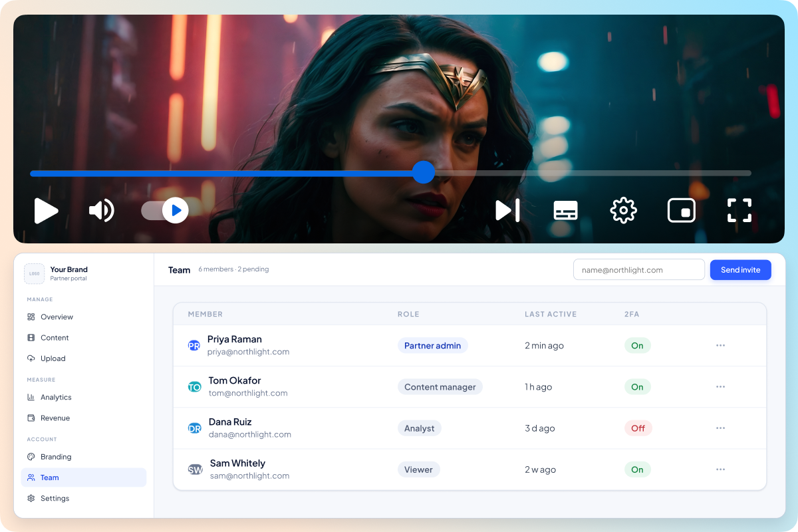This screenshot has height=532, width=798.
Task: Click tom@northlight.com email
Action: (x=248, y=393)
